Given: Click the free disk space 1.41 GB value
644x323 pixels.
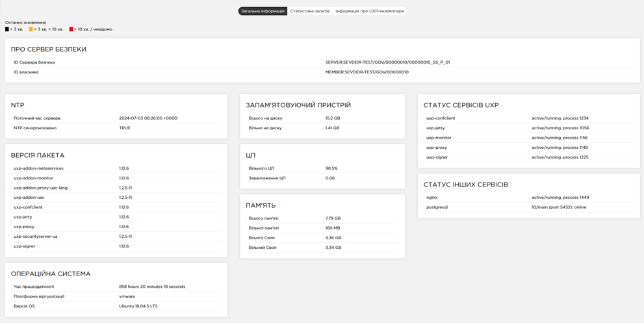Looking at the screenshot, I should click(x=332, y=128).
